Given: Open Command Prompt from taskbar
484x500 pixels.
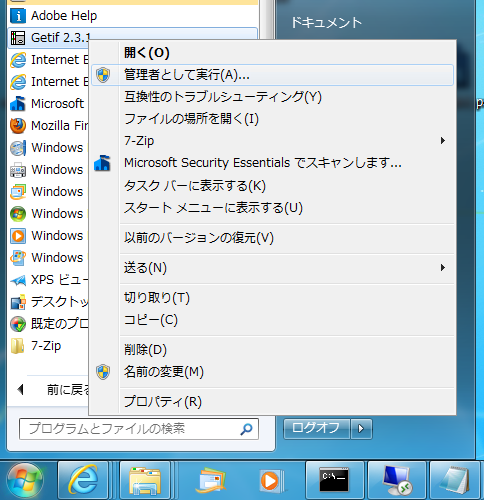Looking at the screenshot, I should 334,481.
